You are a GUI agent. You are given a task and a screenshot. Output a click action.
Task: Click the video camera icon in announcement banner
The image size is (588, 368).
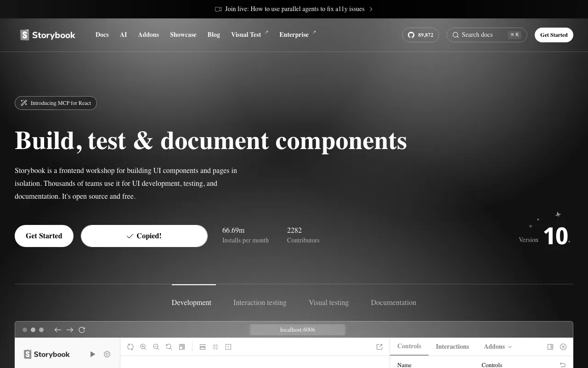click(x=218, y=9)
